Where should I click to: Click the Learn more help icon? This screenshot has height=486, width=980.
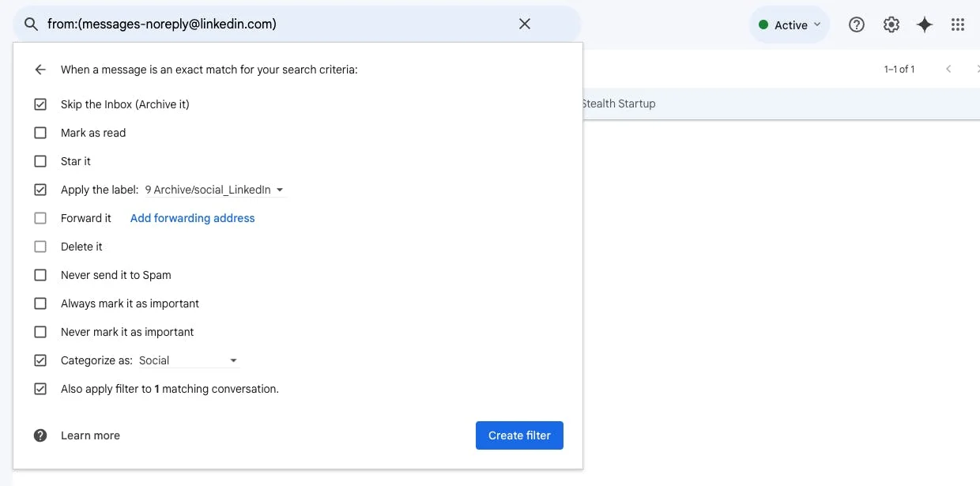tap(40, 435)
